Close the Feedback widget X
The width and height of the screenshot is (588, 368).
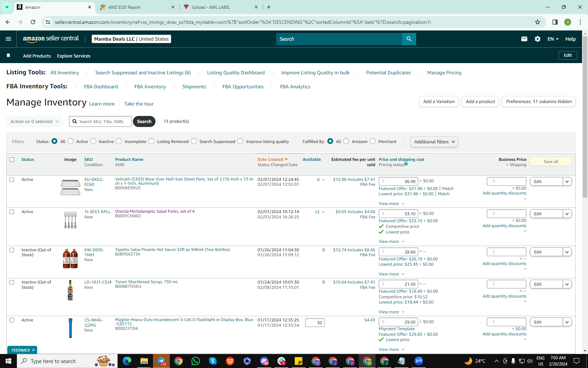(33, 350)
